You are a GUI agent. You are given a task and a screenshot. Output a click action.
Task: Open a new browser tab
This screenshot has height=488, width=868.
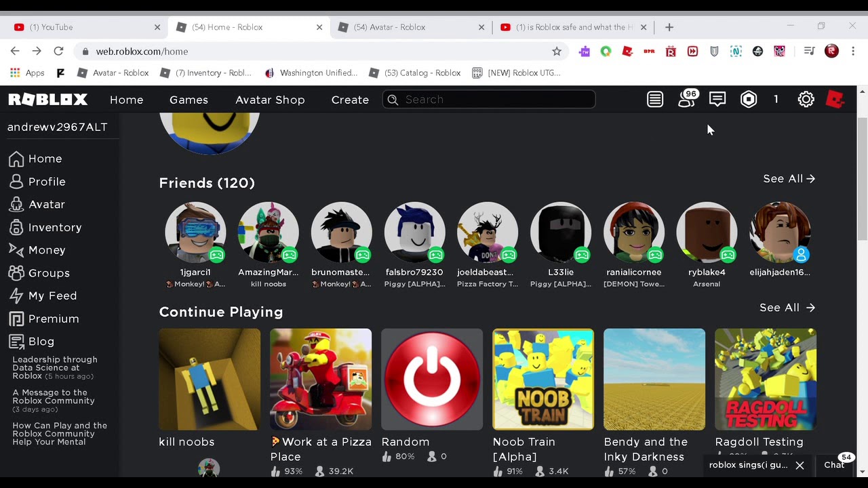click(x=669, y=27)
